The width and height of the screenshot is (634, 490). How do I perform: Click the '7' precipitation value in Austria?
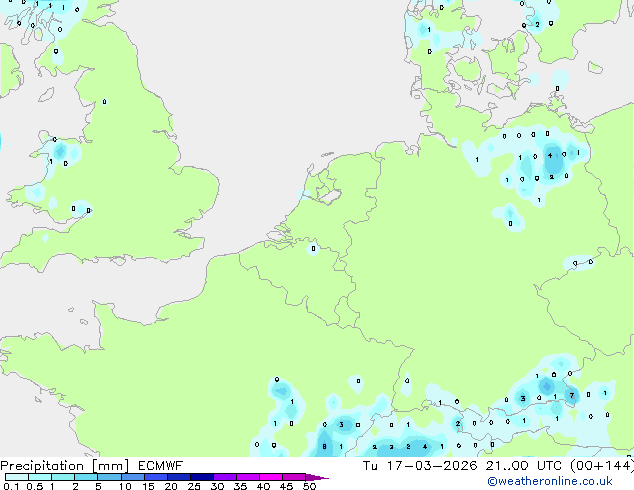pos(572,395)
